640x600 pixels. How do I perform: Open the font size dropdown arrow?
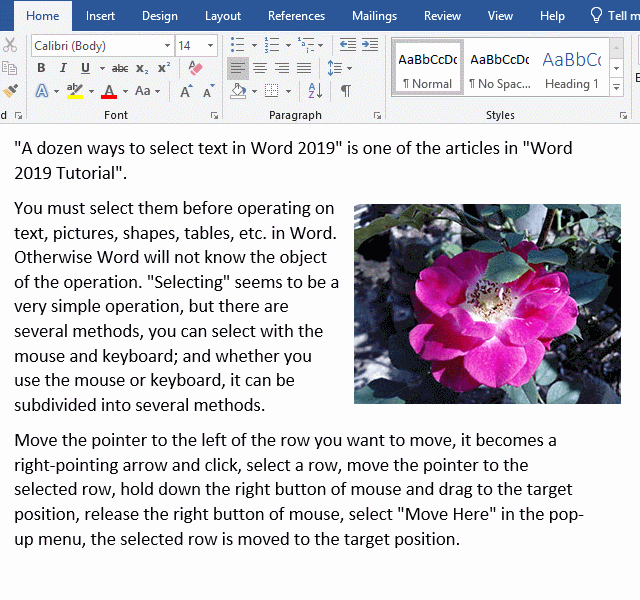point(210,46)
